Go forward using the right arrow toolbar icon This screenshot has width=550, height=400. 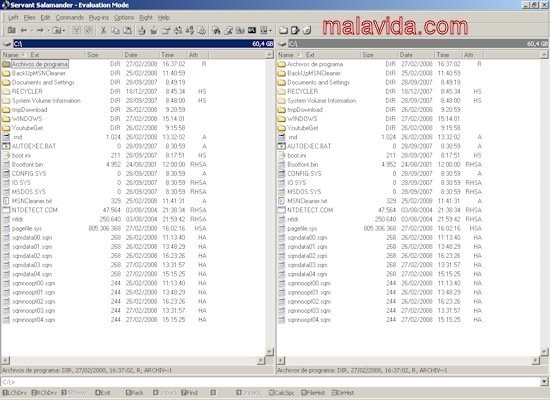pyautogui.click(x=40, y=31)
